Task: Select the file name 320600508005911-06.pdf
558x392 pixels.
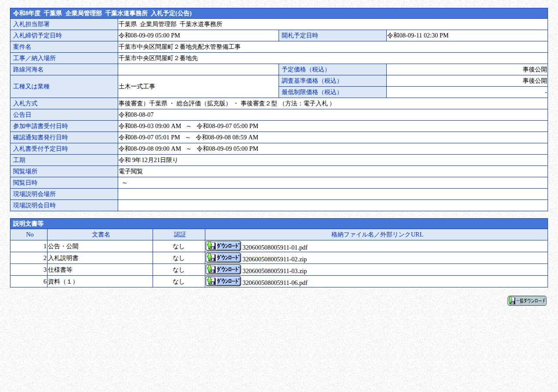Action: [275, 283]
